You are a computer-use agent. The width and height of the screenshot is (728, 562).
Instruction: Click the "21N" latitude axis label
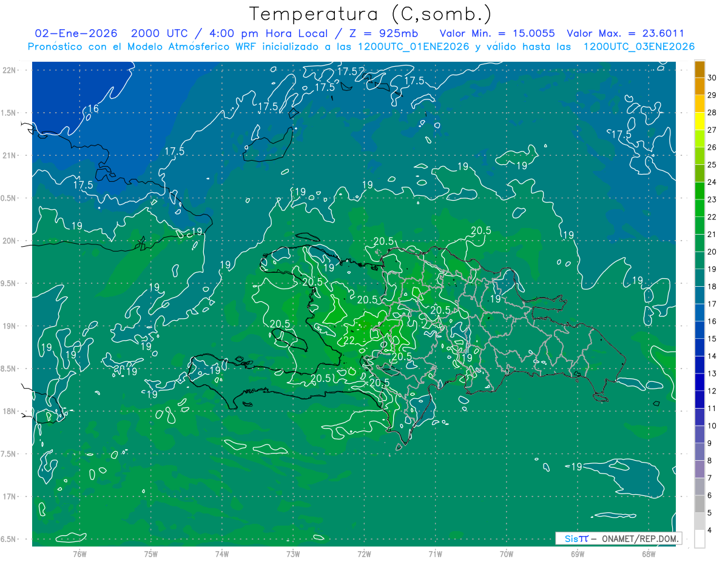10,155
